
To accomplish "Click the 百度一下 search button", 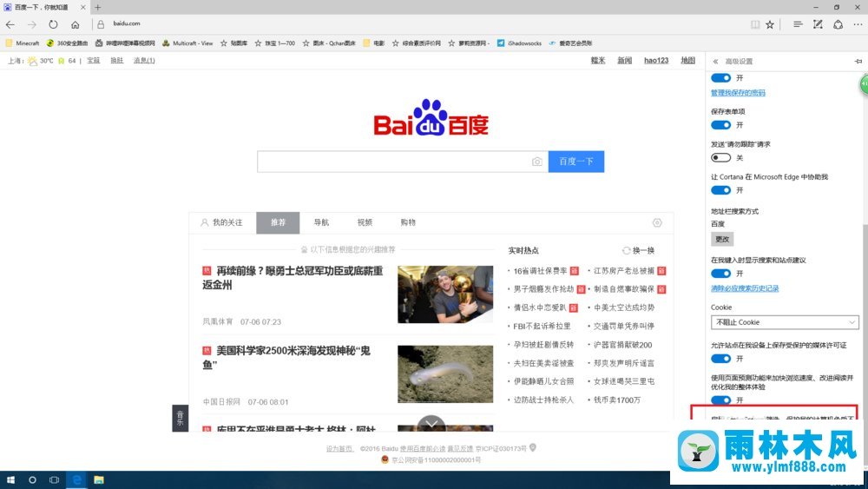I will (576, 162).
